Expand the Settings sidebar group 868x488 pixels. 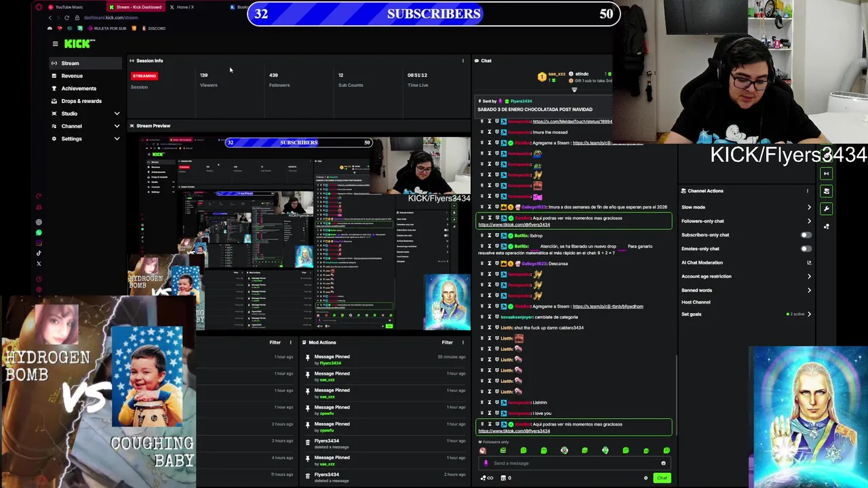coord(86,139)
